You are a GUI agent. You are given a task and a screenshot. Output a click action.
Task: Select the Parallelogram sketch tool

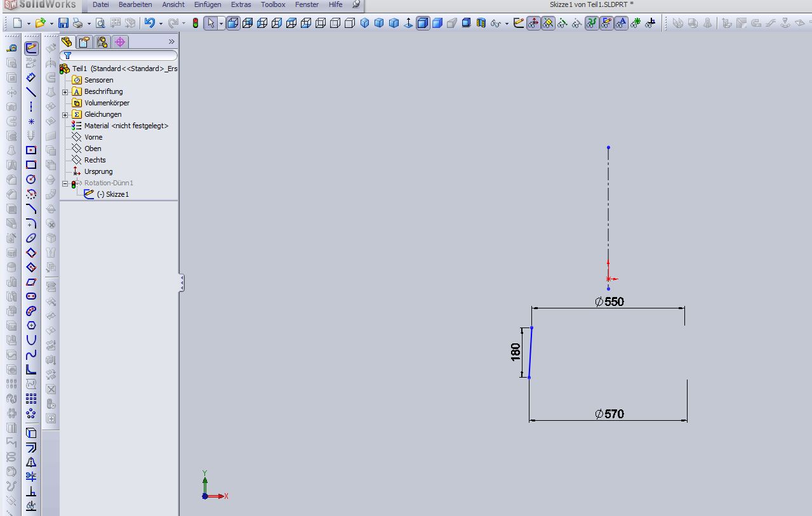click(x=31, y=282)
